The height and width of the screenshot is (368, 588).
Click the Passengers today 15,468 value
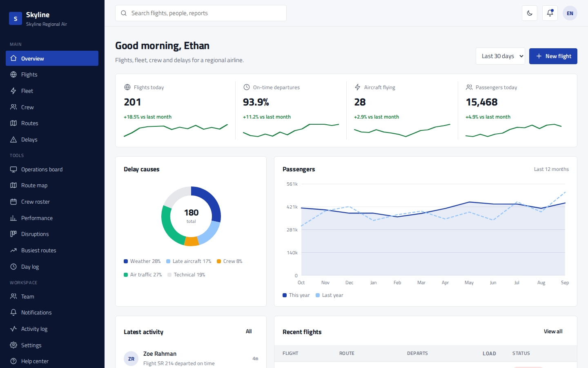tap(482, 102)
